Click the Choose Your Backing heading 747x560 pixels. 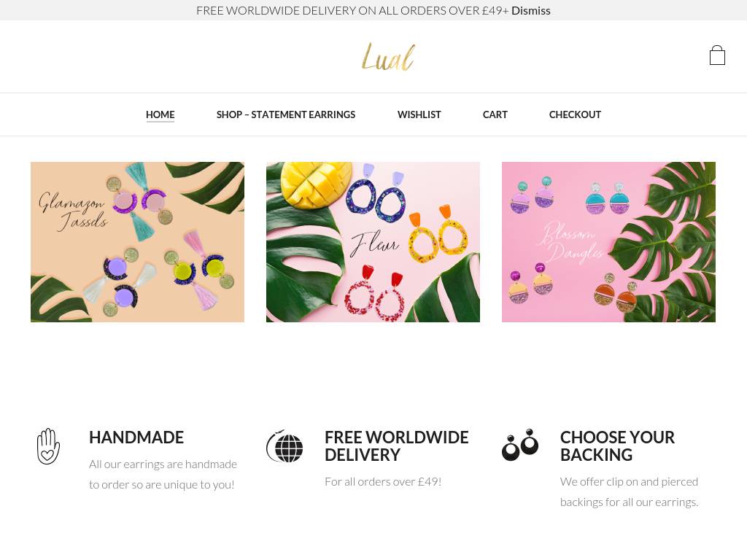tap(617, 446)
